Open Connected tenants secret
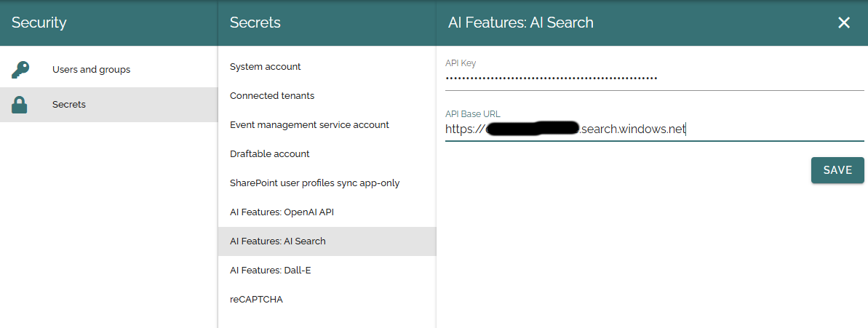Screen dimensions: 868x328 [x=327, y=96]
